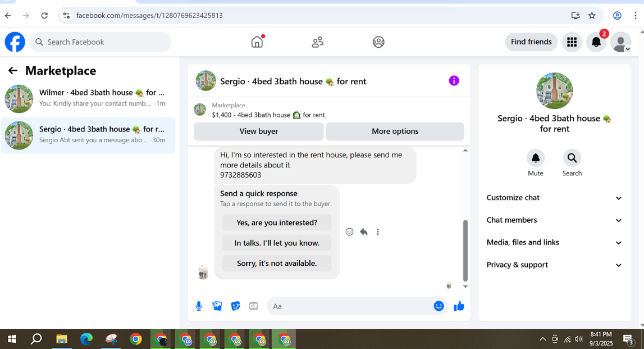Open more options dots beside message
The width and height of the screenshot is (644, 349).
378,232
